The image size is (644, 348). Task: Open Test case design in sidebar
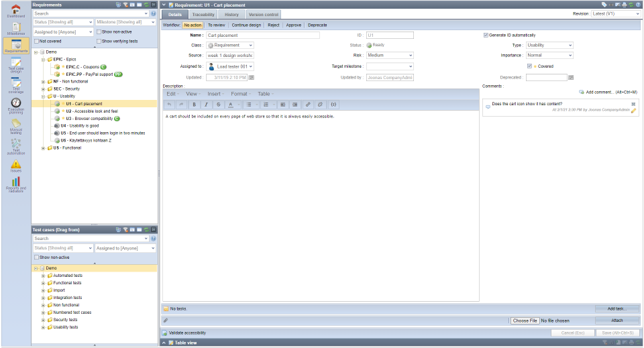coord(15,65)
